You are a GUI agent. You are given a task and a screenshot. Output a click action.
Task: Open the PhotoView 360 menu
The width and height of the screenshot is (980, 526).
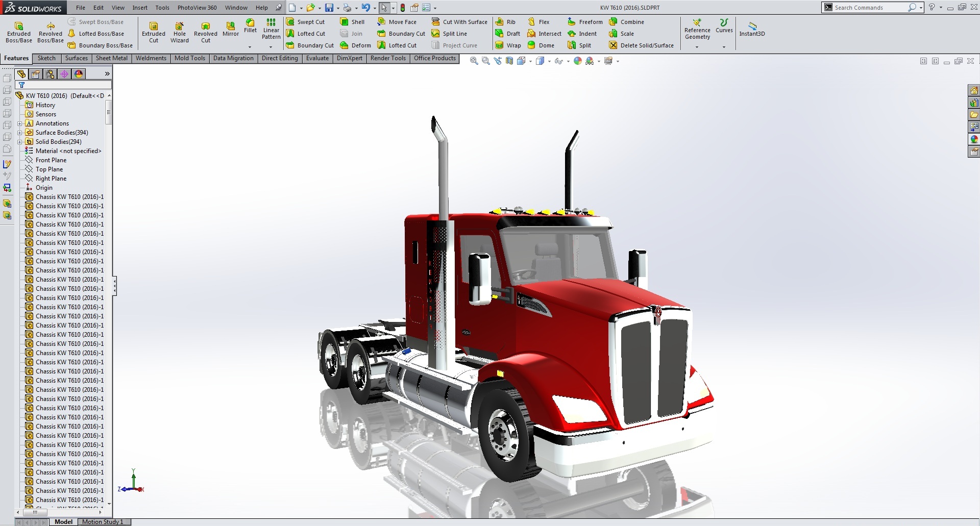[197, 8]
